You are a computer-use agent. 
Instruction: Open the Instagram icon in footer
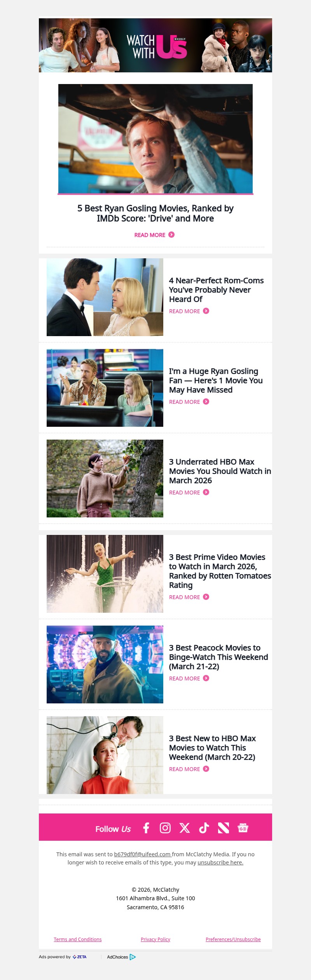tap(165, 828)
